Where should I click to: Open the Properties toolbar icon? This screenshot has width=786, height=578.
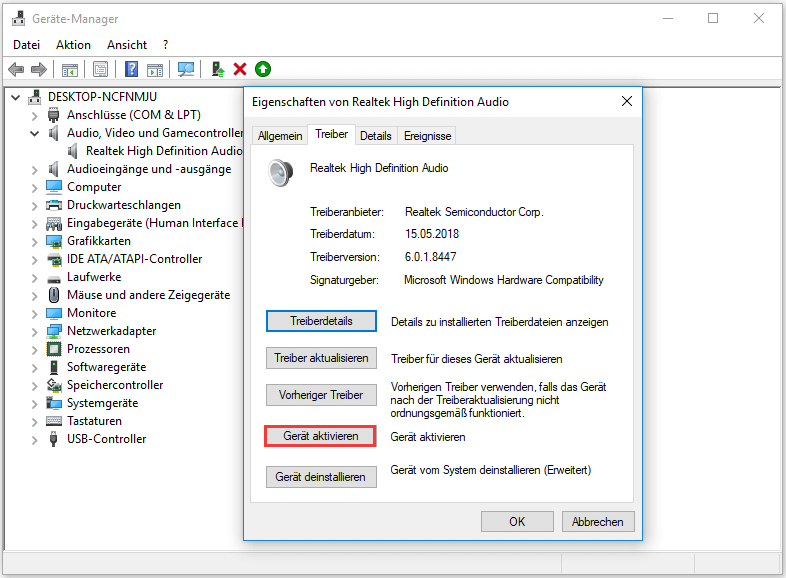coord(101,69)
